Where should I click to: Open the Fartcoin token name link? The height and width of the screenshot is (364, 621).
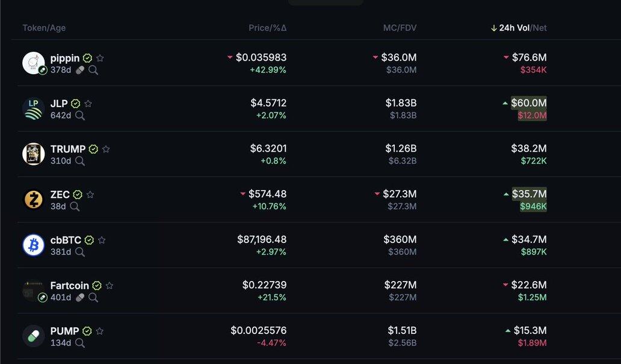69,286
